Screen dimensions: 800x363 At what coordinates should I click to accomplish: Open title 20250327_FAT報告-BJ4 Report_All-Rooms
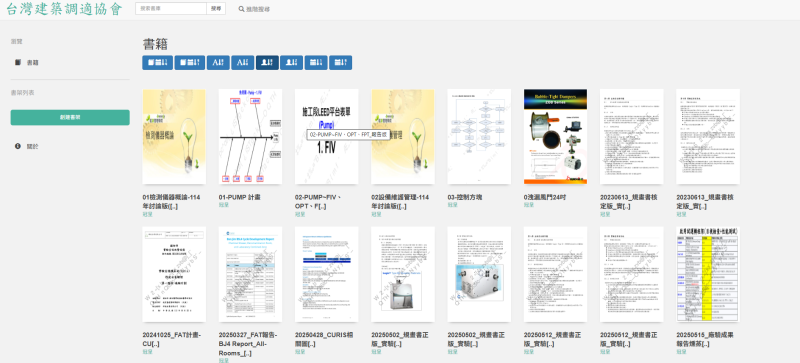(247, 344)
